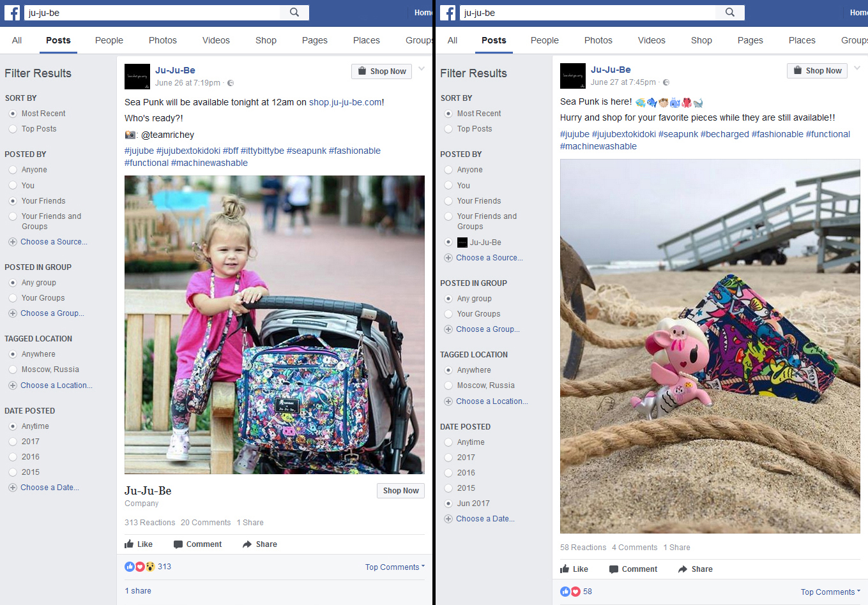Click the public globe icon on the June 27 post
868x605 pixels.
[x=666, y=82]
